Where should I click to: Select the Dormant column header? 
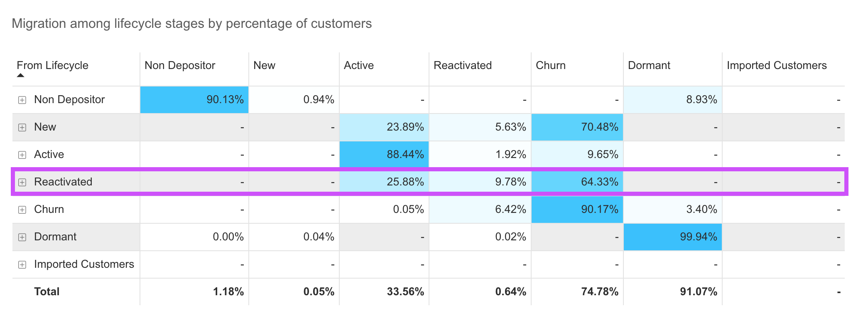click(x=649, y=65)
